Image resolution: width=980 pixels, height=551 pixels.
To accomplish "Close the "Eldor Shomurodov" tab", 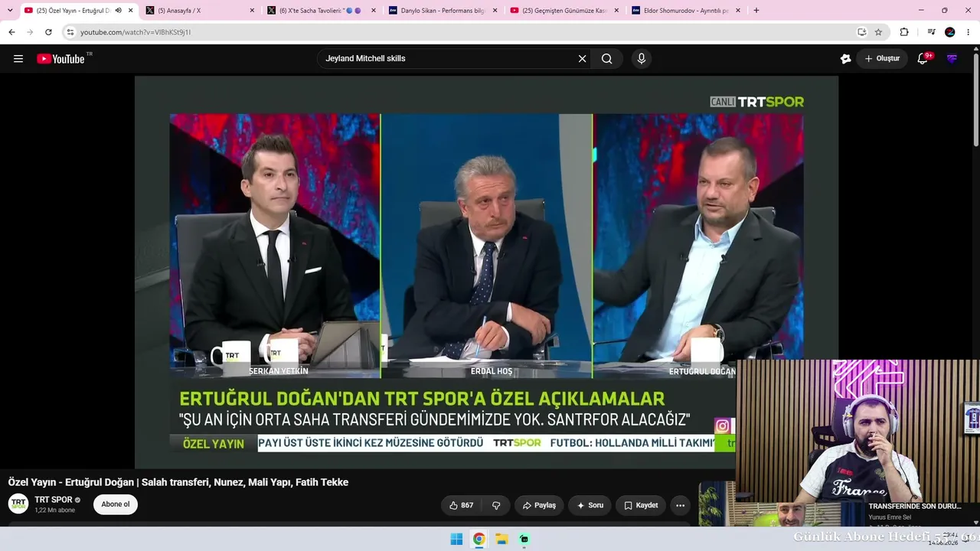I will click(737, 11).
